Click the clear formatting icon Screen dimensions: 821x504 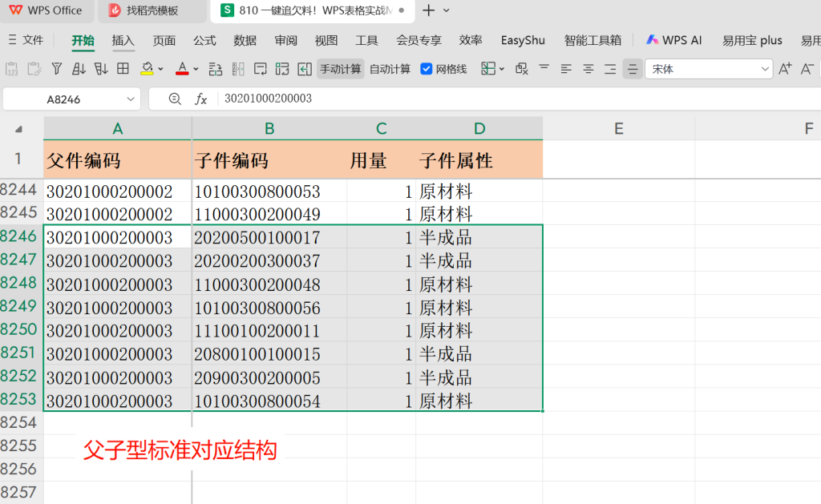click(521, 69)
